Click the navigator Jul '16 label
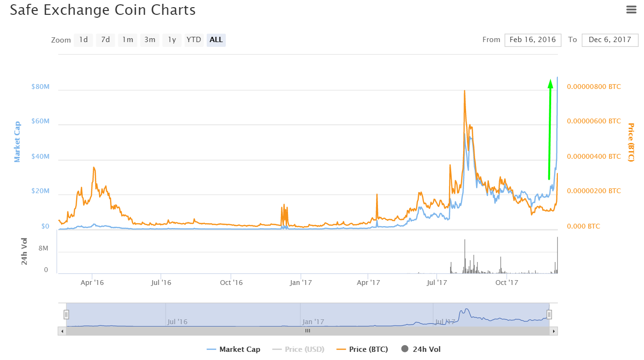Image resolution: width=644 pixels, height=360 pixels. (178, 322)
